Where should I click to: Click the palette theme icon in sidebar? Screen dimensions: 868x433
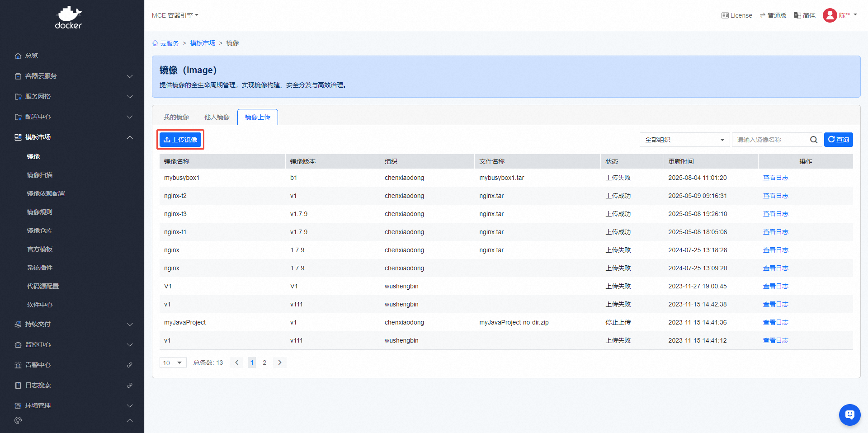tap(18, 420)
